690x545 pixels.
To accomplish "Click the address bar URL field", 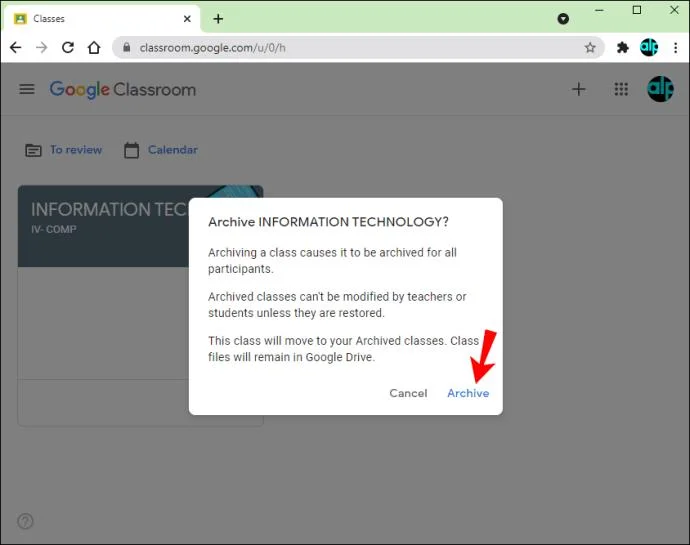I will pos(357,48).
